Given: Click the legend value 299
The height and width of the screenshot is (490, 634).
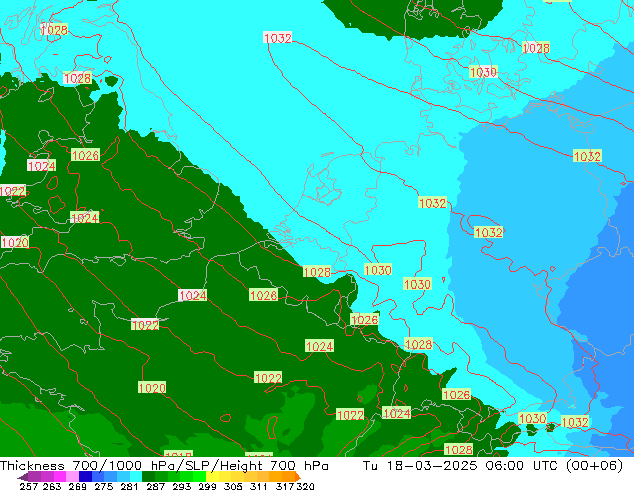Looking at the screenshot, I should click(207, 486).
